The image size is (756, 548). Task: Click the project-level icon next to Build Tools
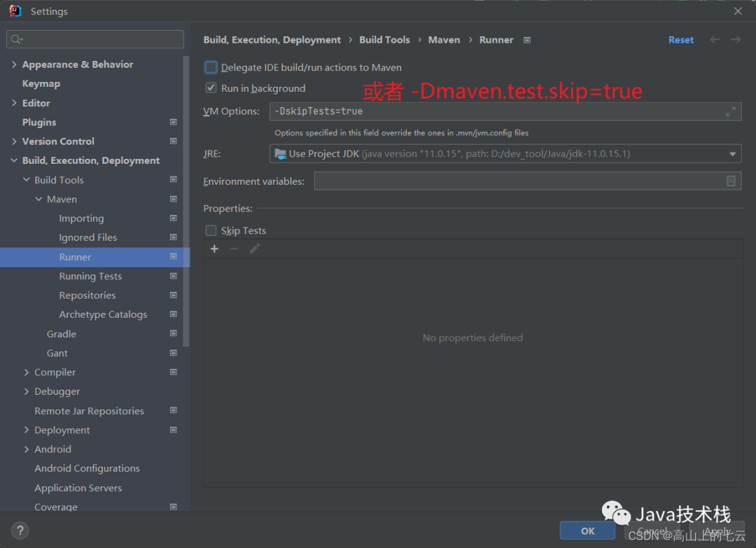(x=174, y=180)
